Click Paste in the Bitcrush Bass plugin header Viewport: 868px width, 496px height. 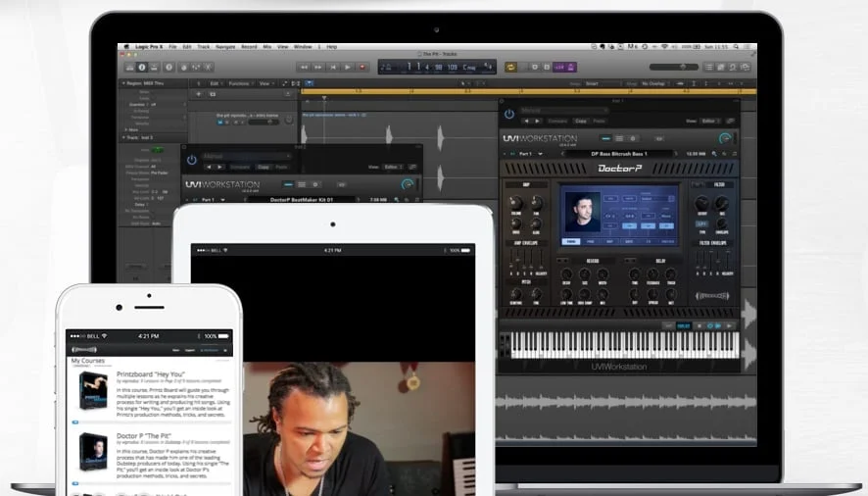(x=599, y=121)
